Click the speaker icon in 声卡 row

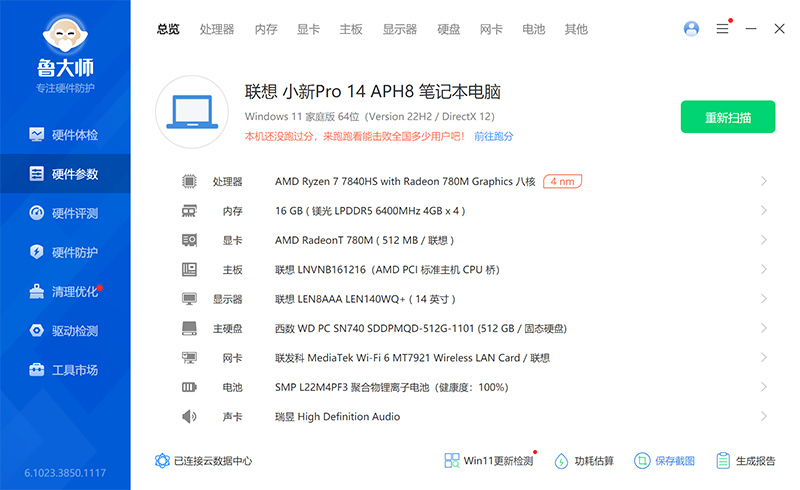click(x=189, y=416)
